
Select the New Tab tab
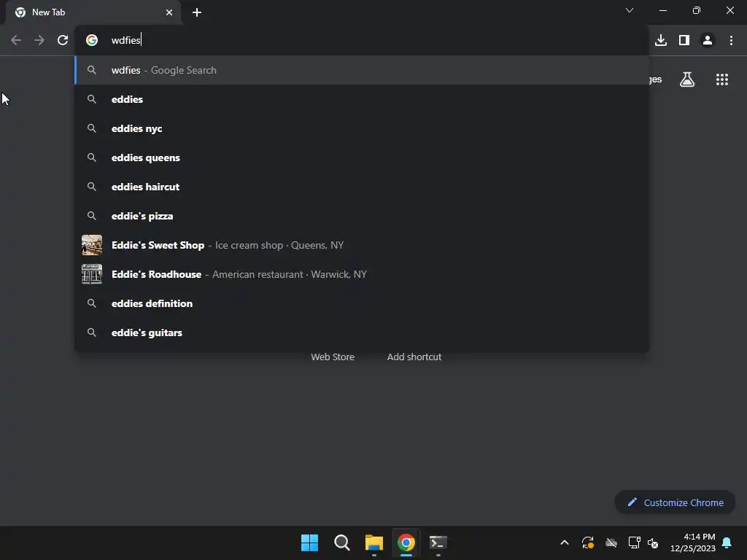(93, 12)
